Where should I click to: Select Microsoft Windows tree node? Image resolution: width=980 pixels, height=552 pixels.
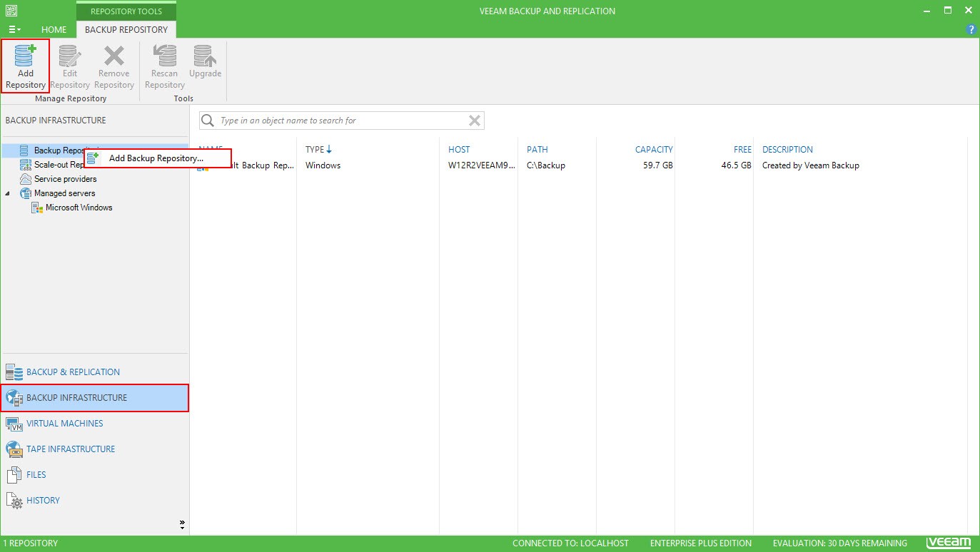tap(79, 208)
